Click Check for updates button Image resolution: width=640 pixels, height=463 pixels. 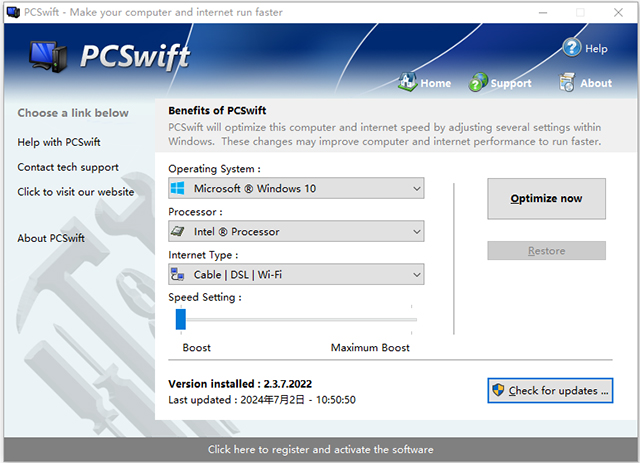tap(550, 391)
